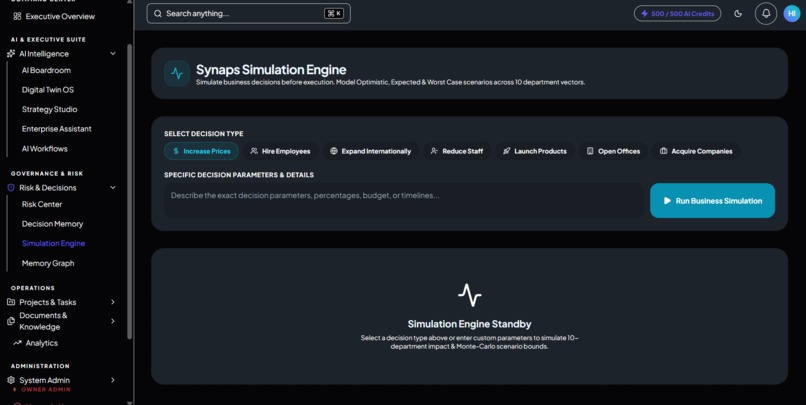The image size is (806, 405).
Task: Click the Projects & Tasks folder icon
Action: 11,302
